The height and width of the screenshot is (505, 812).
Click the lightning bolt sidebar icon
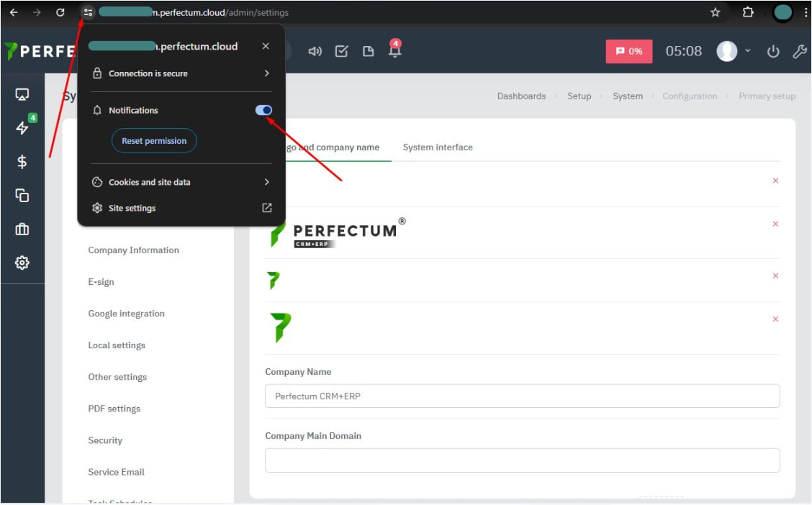22,128
